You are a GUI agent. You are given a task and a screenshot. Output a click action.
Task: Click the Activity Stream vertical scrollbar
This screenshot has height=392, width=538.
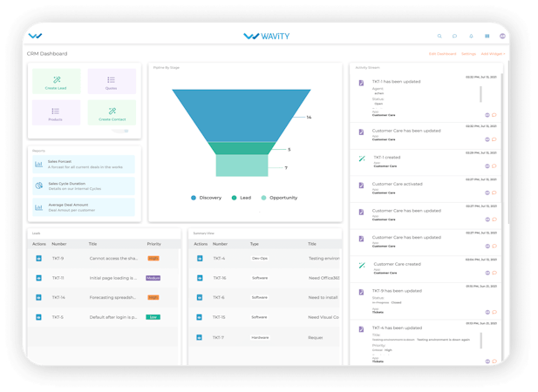click(x=502, y=220)
